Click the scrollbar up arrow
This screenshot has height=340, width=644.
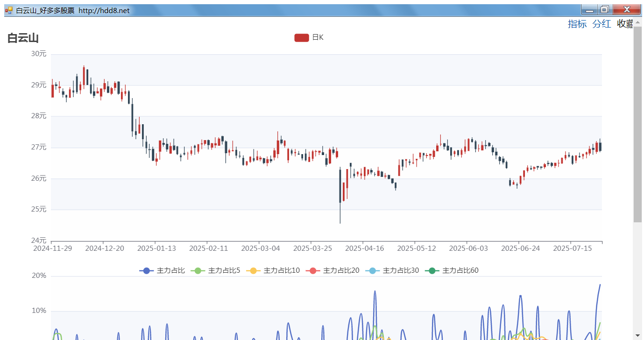pos(637,22)
